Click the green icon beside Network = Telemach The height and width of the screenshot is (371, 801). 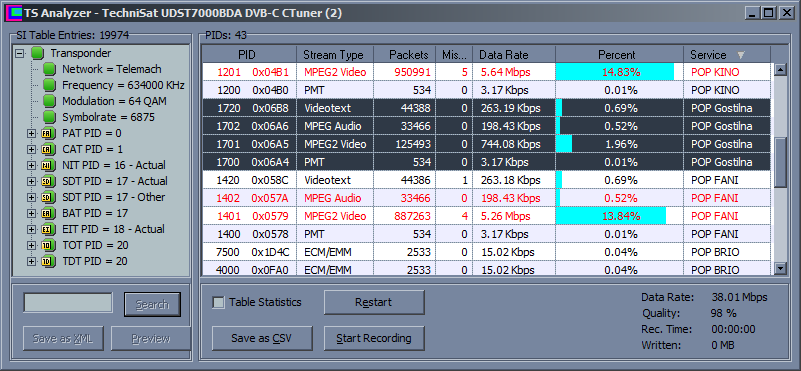point(49,69)
